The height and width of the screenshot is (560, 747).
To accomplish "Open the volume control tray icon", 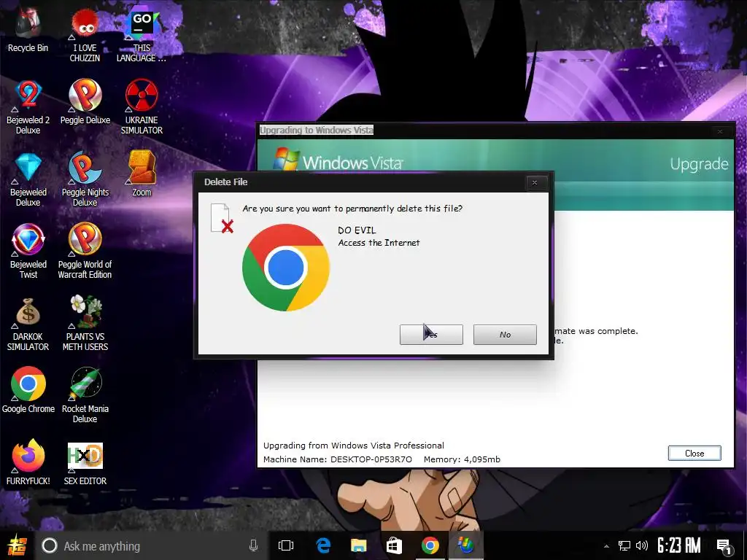I will coord(642,545).
